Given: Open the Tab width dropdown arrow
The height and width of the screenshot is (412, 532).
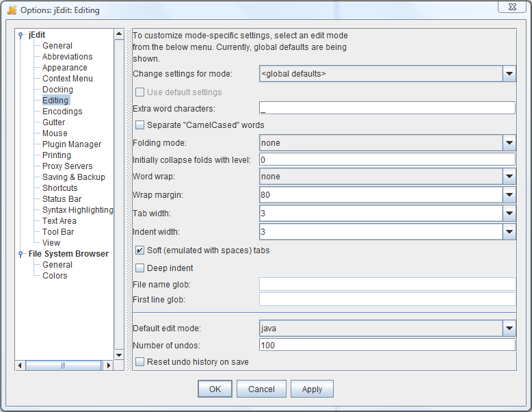Looking at the screenshot, I should (x=509, y=214).
